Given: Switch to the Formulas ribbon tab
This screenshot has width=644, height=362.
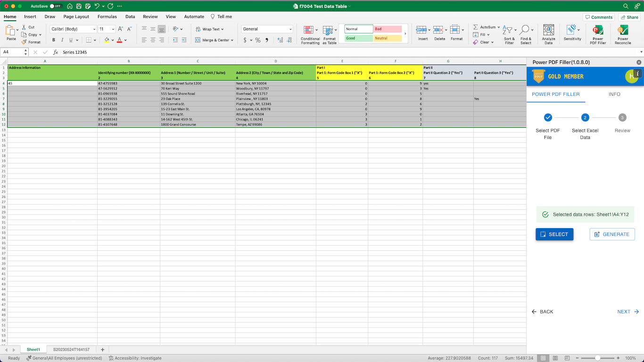Looking at the screenshot, I should 107,16.
